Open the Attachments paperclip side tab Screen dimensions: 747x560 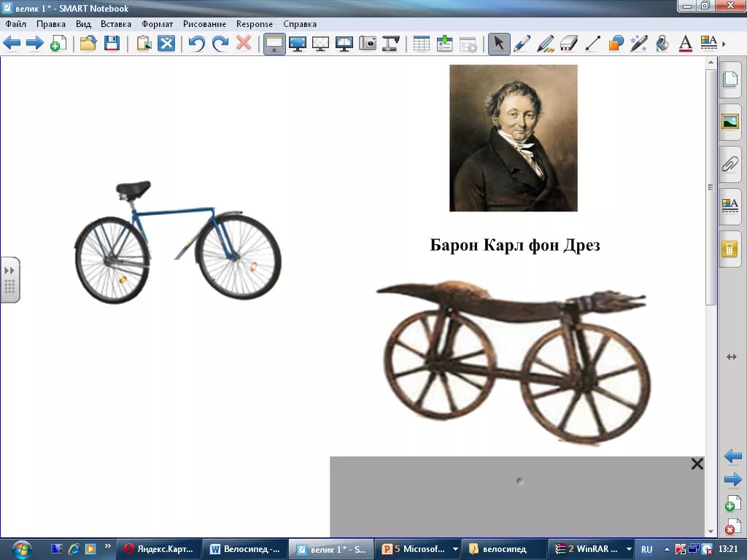pyautogui.click(x=729, y=164)
